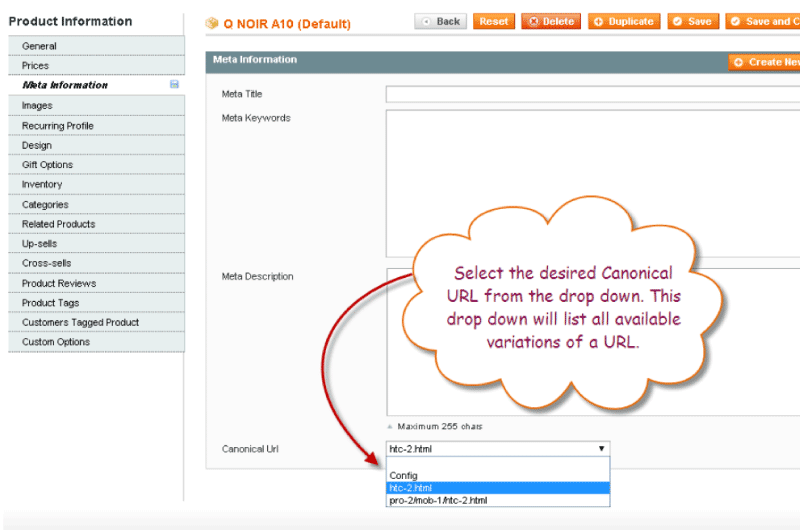Click into the Meta Keywords text area
The height and width of the screenshot is (530, 800).
(x=593, y=183)
